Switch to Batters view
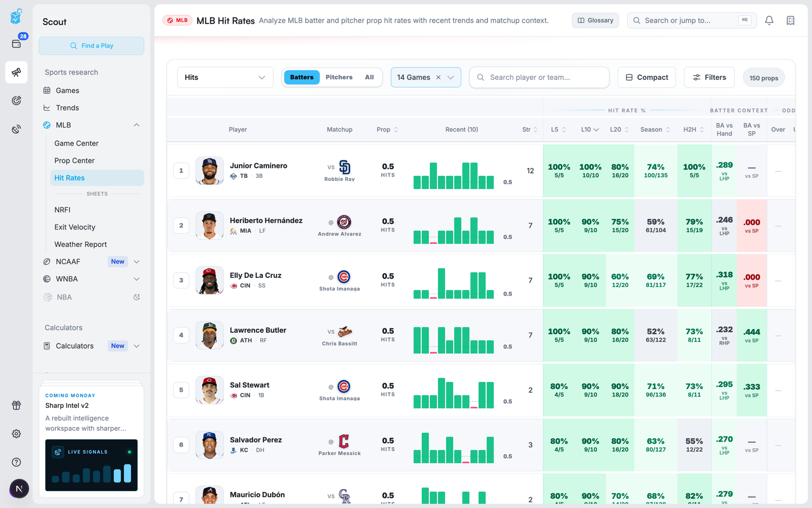Image resolution: width=812 pixels, height=508 pixels. coord(302,77)
